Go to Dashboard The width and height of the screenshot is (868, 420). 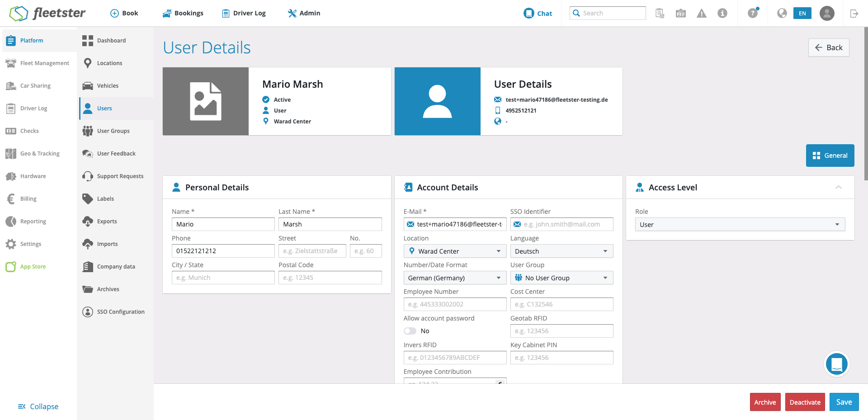coord(116,41)
